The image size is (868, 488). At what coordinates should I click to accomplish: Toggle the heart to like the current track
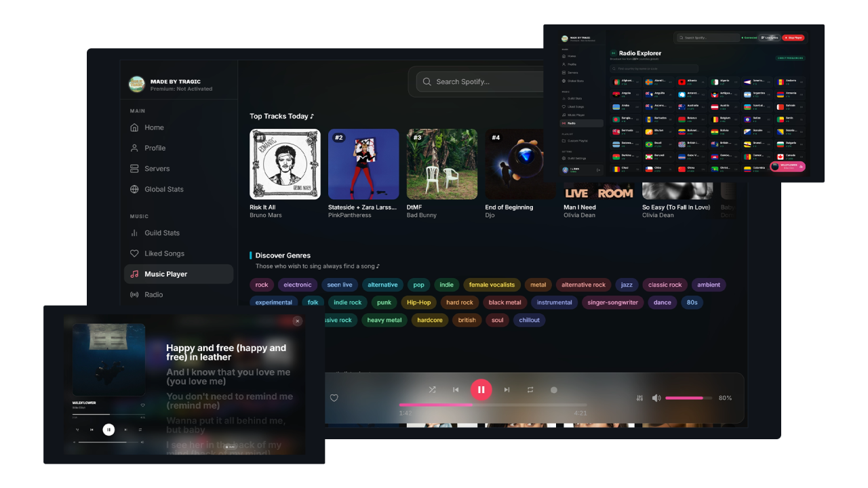click(334, 398)
